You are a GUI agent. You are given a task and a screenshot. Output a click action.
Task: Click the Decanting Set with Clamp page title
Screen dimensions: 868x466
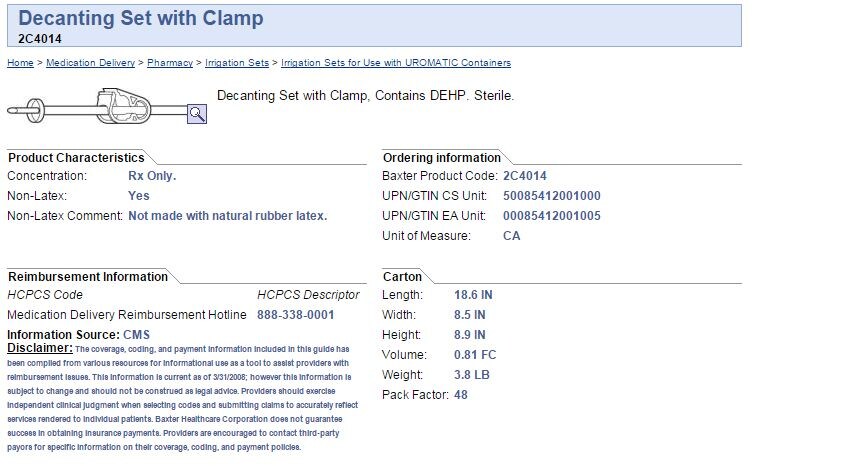[141, 19]
